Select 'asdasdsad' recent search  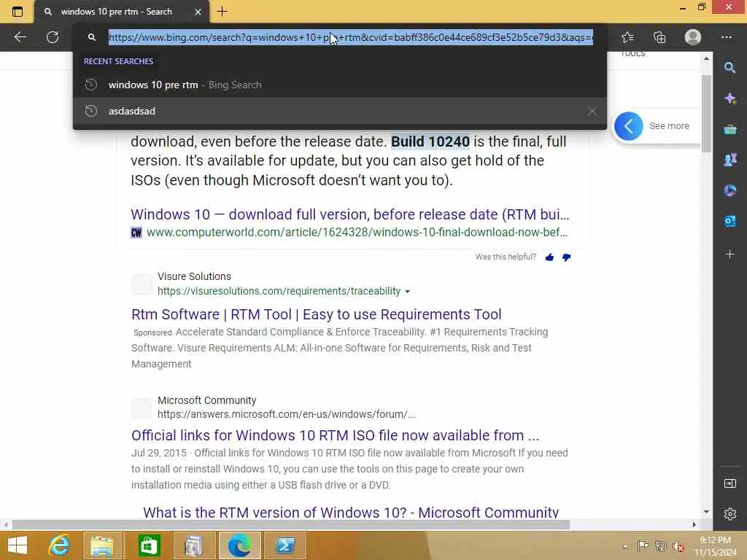click(340, 111)
